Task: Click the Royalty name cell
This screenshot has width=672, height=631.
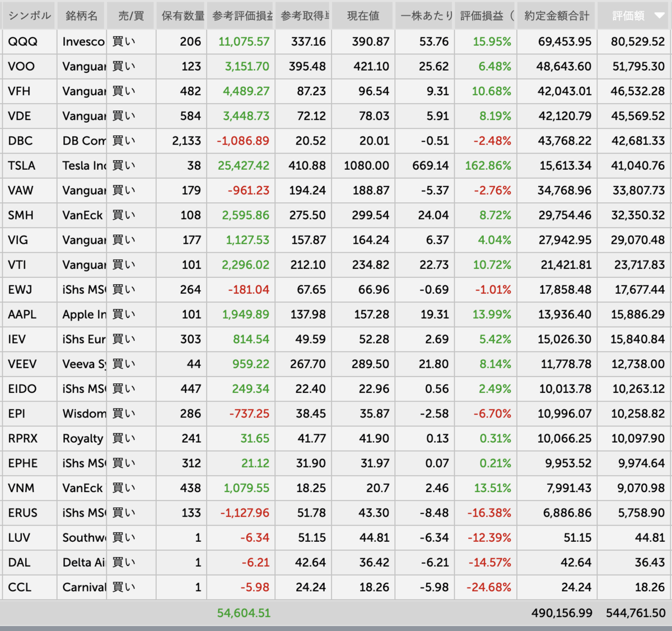Action: 83,438
